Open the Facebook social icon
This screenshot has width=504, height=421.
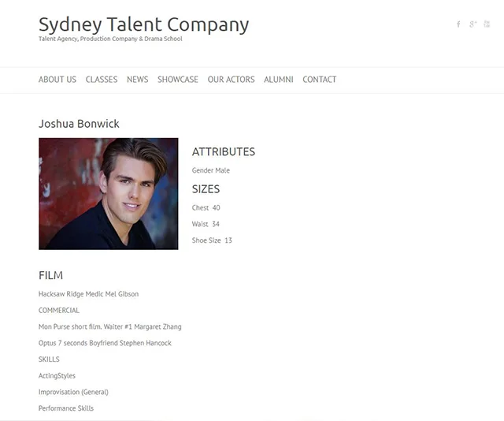pos(458,24)
